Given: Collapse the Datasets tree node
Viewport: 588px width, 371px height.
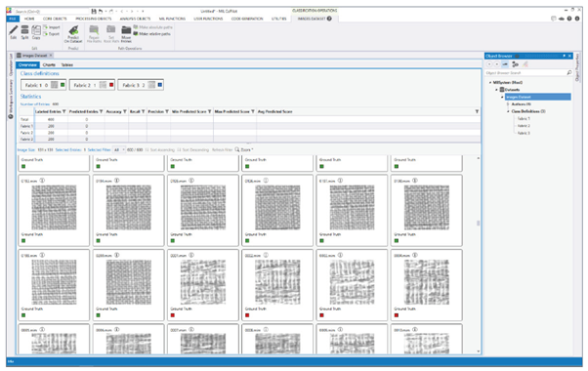Looking at the screenshot, I should click(496, 90).
